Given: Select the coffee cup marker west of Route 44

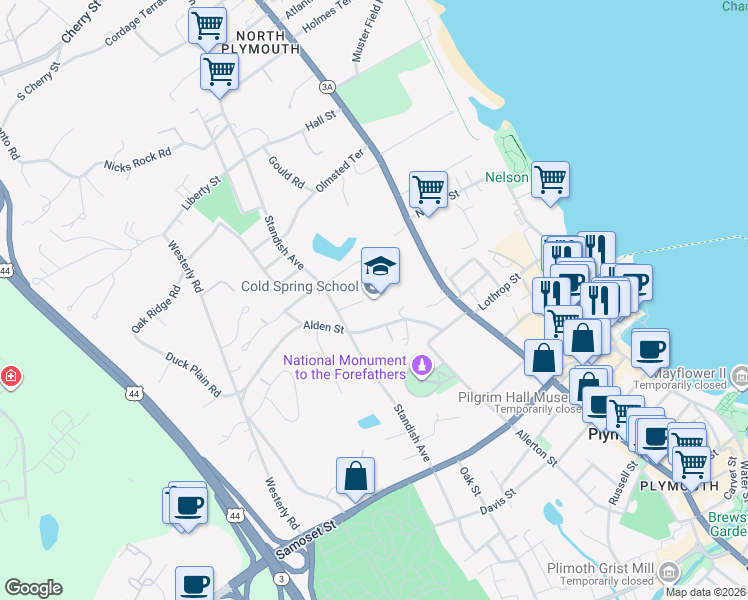Looking at the screenshot, I should (188, 507).
